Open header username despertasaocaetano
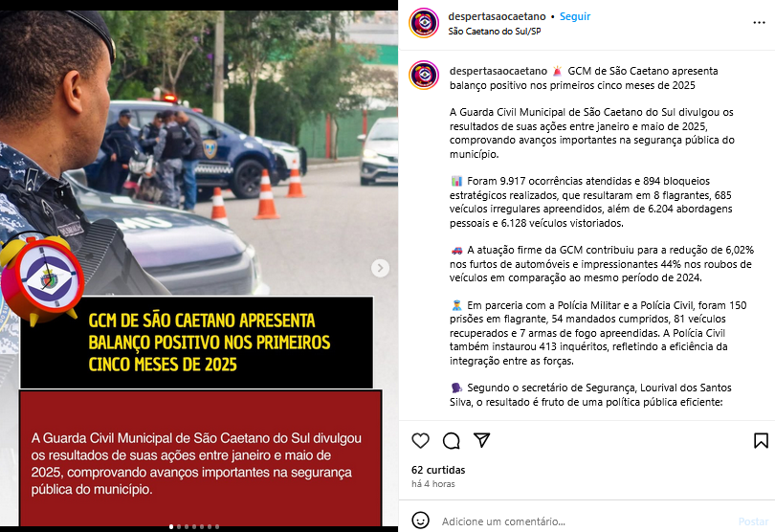Image resolution: width=775 pixels, height=532 pixels. point(497,16)
